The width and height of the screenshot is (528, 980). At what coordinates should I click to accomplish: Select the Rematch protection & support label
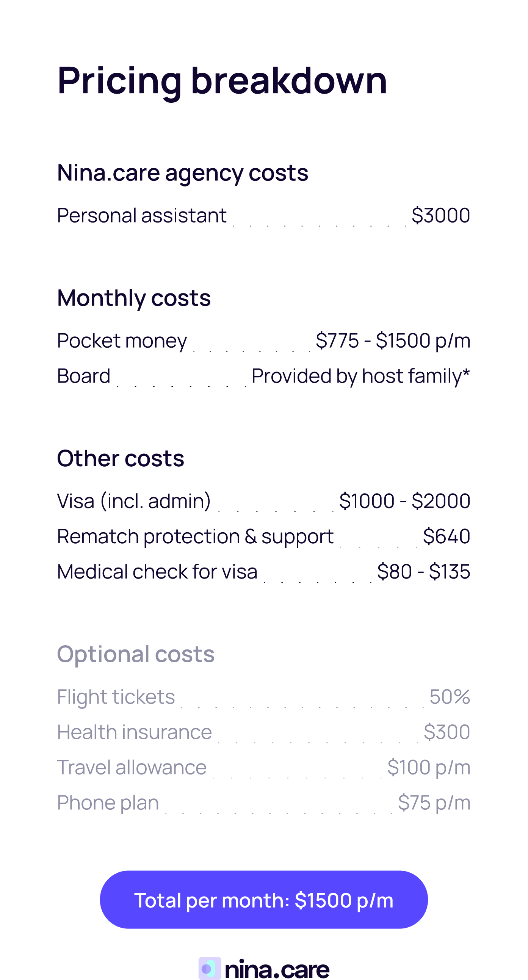[x=195, y=536]
